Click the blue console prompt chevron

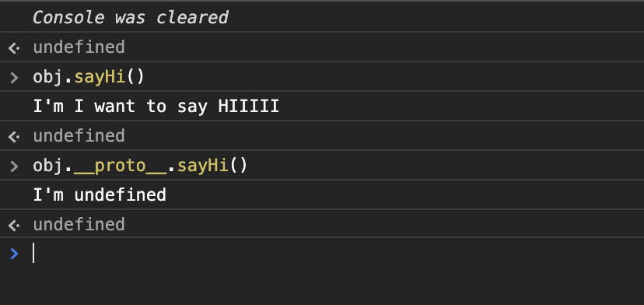pyautogui.click(x=14, y=254)
